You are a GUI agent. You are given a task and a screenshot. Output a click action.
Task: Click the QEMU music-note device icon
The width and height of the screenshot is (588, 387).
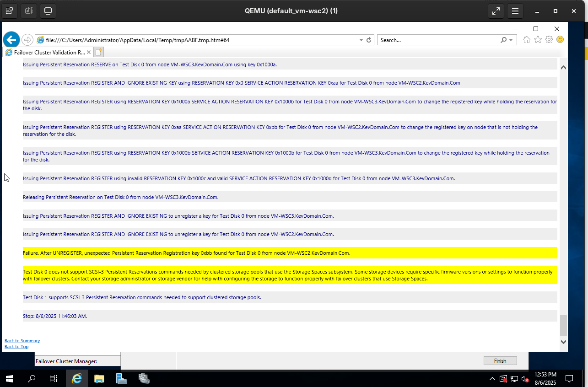(x=28, y=11)
